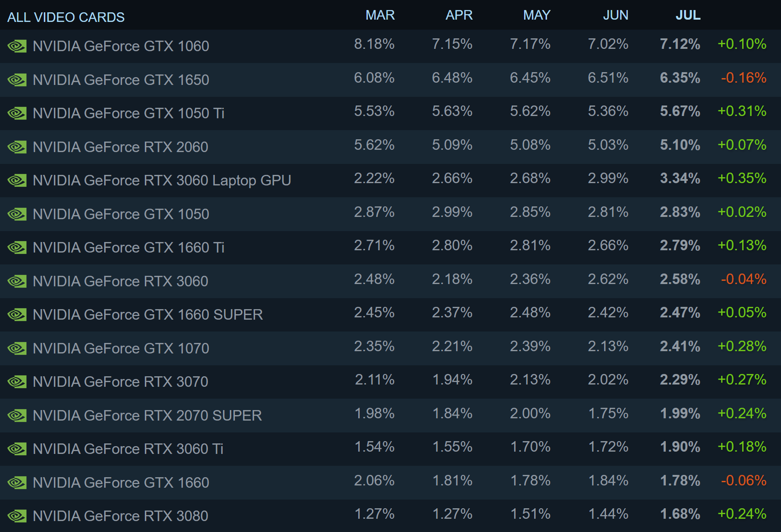
Task: Click the NVIDIA logo beside GTX 1060
Action: 17,46
